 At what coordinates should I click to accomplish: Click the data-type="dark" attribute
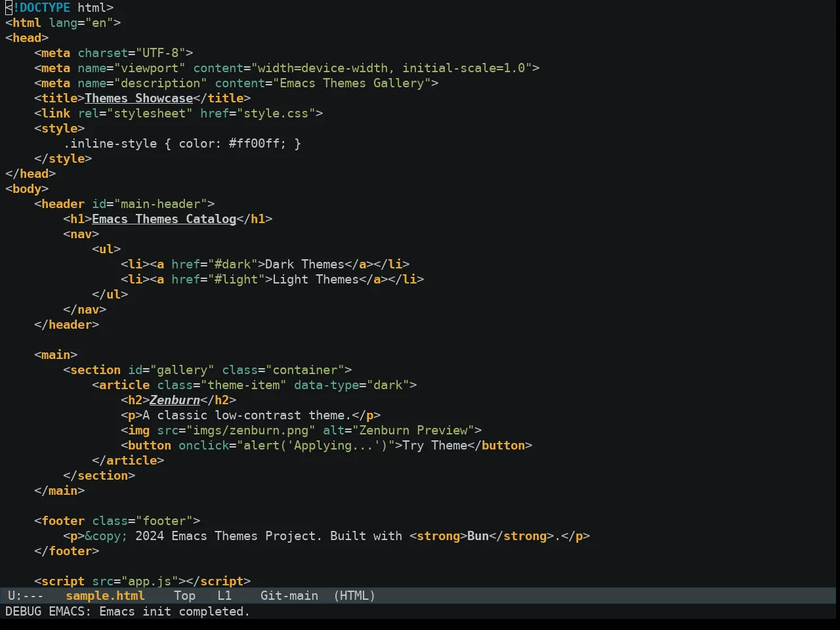coord(352,385)
